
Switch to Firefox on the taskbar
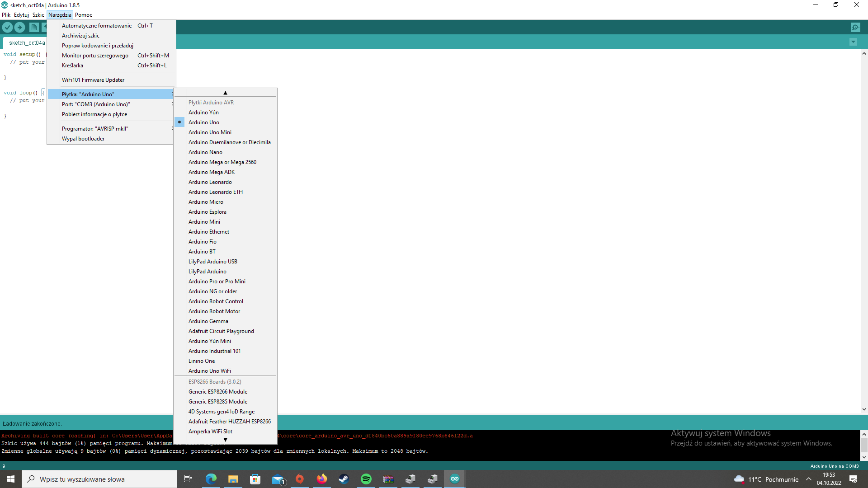pos(322,479)
